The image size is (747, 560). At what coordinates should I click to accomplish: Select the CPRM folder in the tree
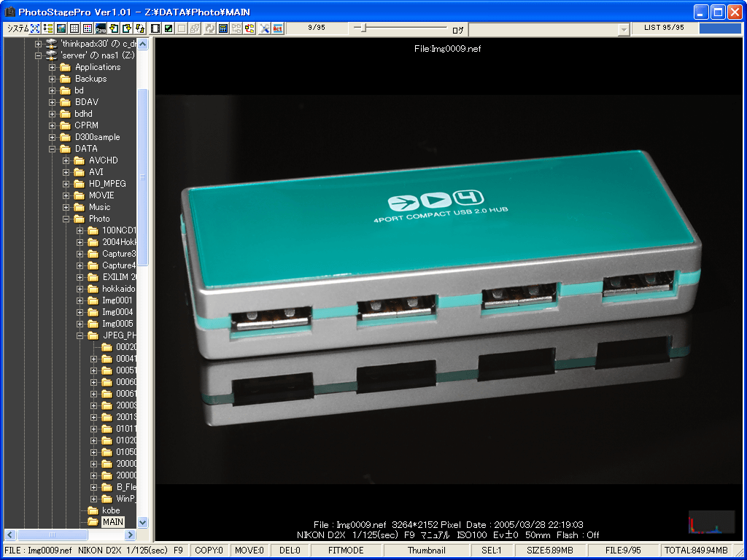(86, 125)
